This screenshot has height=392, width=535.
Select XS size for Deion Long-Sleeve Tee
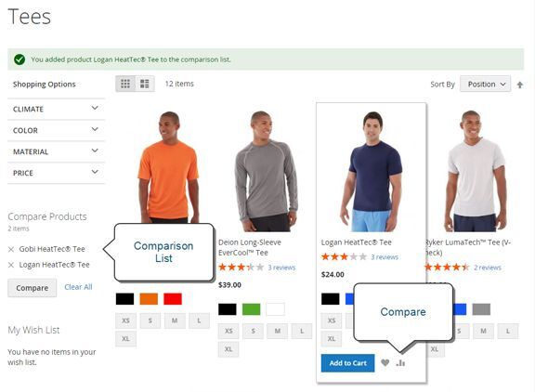(x=228, y=331)
